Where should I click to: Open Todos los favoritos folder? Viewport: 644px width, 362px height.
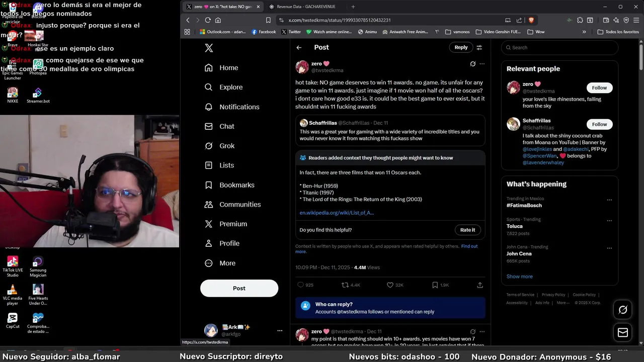[x=618, y=32]
